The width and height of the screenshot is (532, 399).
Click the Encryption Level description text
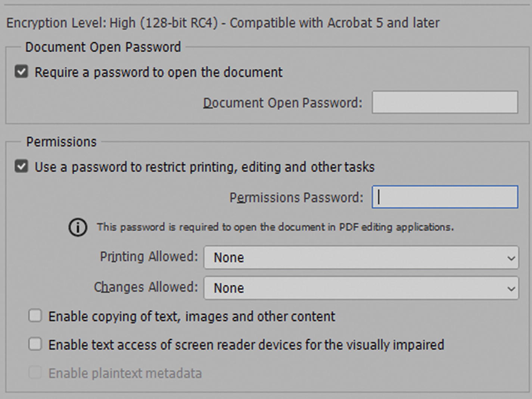(223, 23)
